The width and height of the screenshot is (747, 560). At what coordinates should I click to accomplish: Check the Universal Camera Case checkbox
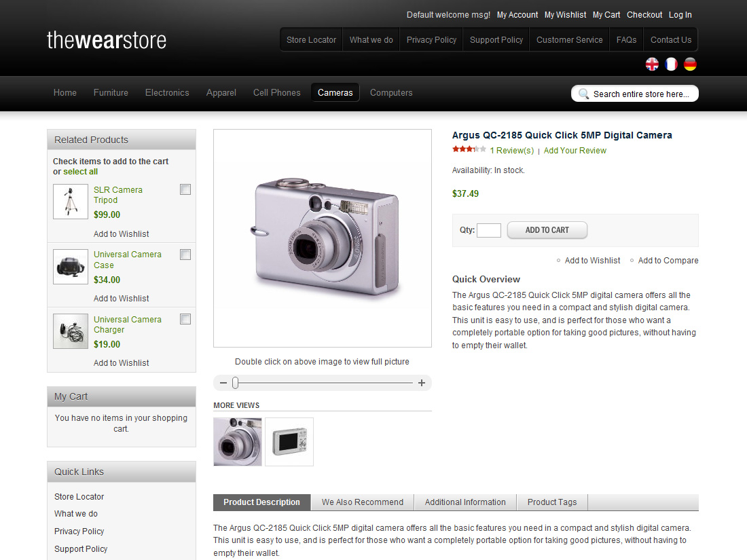185,255
